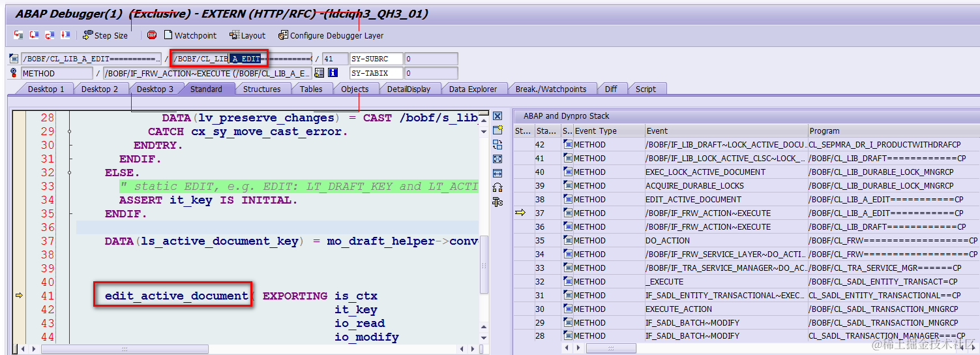
Task: Click the Maximize Horizontally tool icon
Action: pos(497,174)
